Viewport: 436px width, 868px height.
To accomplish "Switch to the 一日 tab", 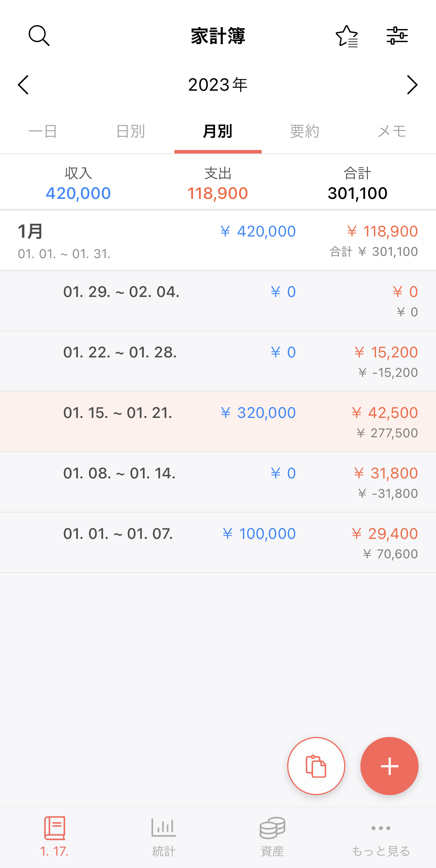I will click(x=43, y=131).
